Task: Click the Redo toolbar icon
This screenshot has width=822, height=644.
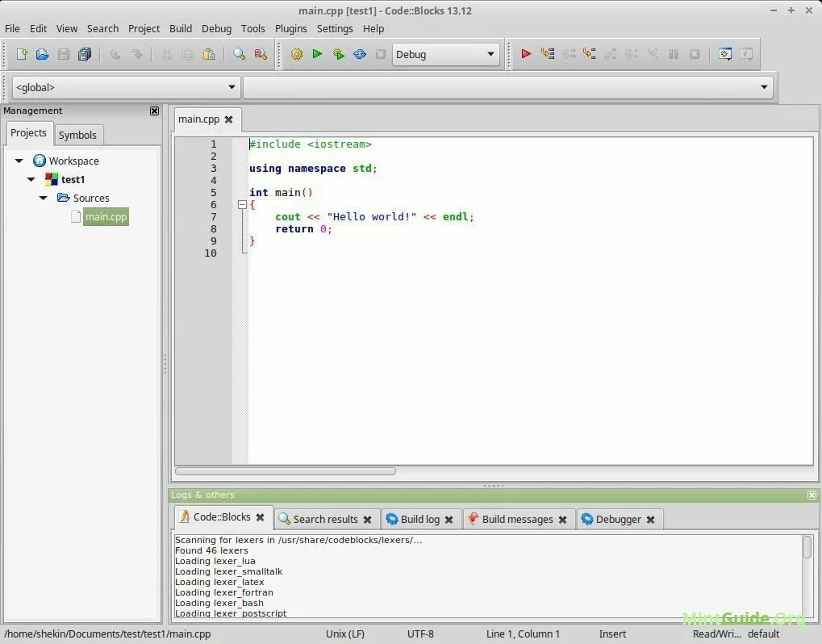Action: coord(136,54)
